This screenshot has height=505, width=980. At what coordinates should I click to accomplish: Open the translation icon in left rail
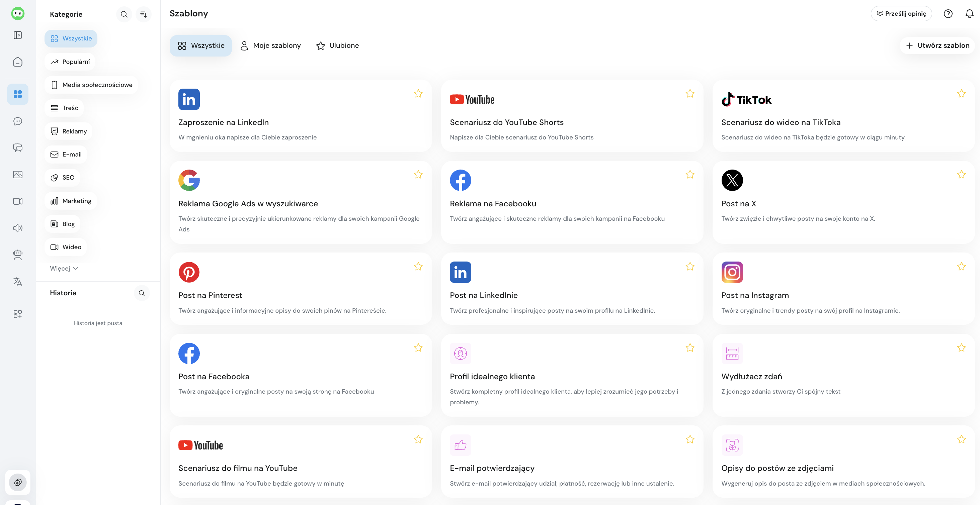click(17, 282)
